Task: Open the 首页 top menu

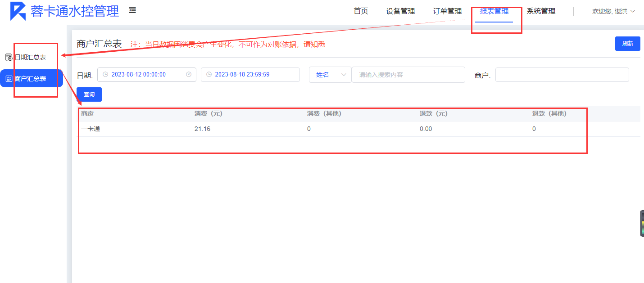Action: coord(361,11)
